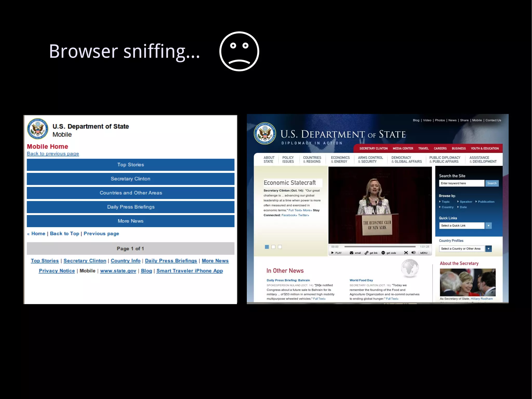Click the Previous page link
The height and width of the screenshot is (399, 532).
[x=101, y=233]
